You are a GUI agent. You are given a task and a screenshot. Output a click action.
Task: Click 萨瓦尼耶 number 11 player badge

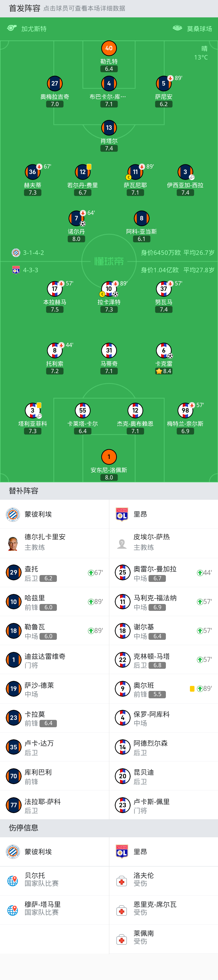[135, 172]
